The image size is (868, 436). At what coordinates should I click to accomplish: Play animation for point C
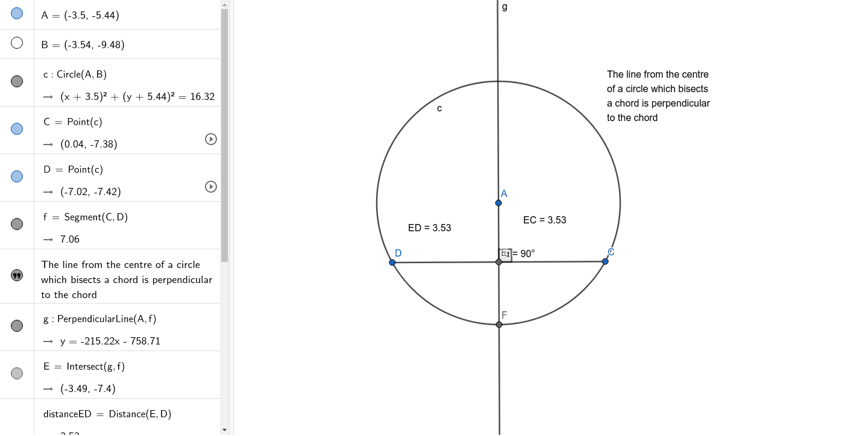coord(211,139)
